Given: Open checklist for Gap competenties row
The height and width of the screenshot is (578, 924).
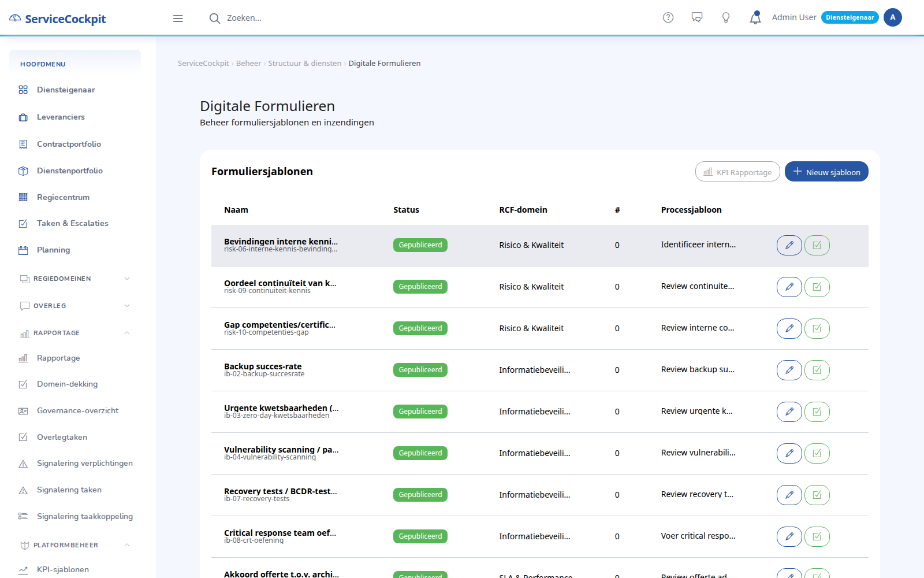Looking at the screenshot, I should tap(817, 328).
